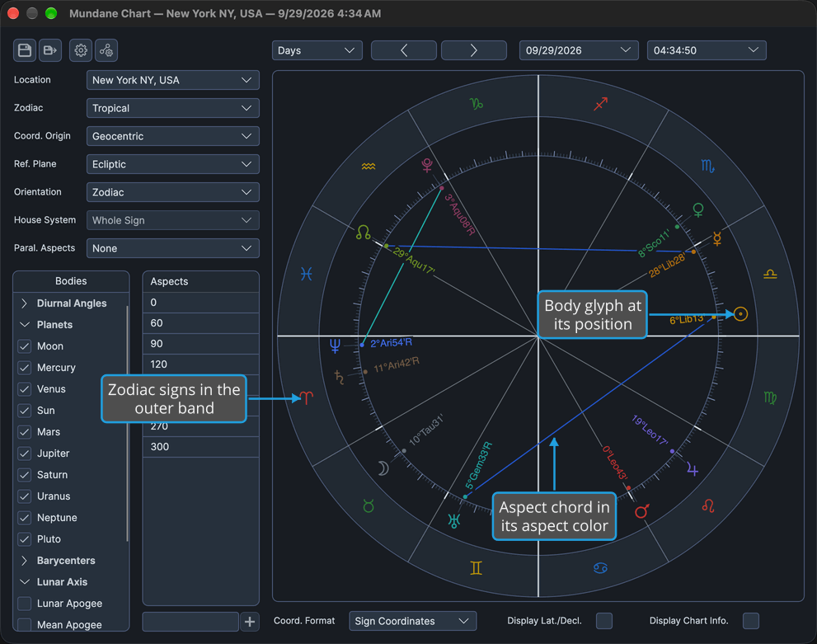Collapse the Planets group
This screenshot has width=817, height=644.
pyautogui.click(x=24, y=325)
